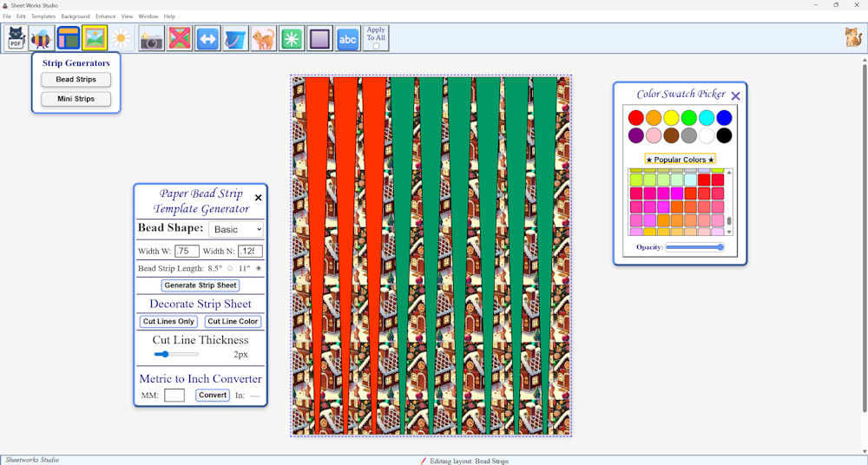Click the cat PDF export icon
The width and height of the screenshot is (868, 465).
[x=16, y=38]
